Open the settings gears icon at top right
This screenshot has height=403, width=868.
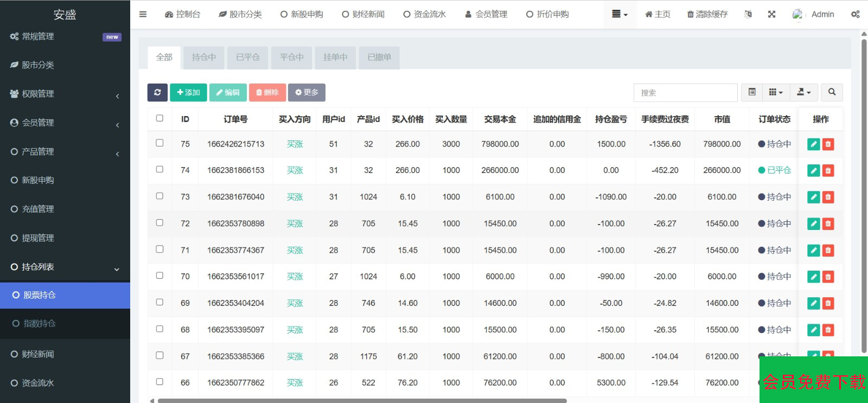pyautogui.click(x=855, y=15)
